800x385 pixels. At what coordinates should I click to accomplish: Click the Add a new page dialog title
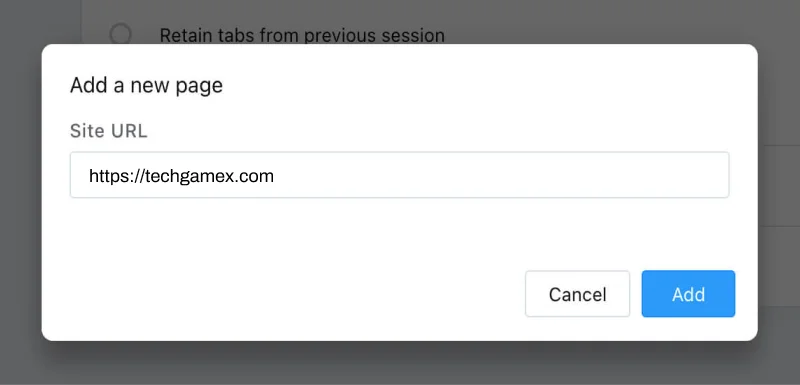click(146, 86)
